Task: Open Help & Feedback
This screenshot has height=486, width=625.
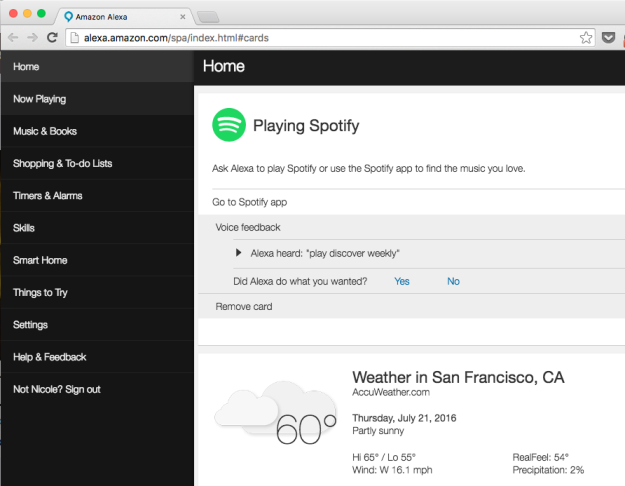Action: (x=97, y=357)
